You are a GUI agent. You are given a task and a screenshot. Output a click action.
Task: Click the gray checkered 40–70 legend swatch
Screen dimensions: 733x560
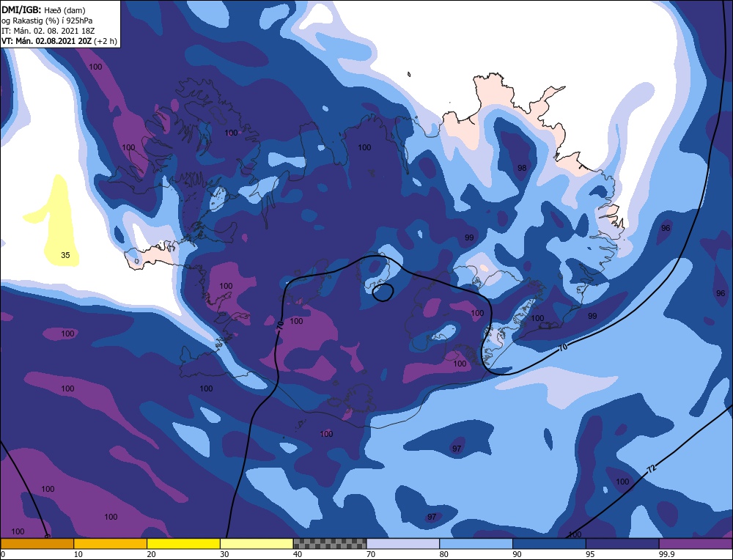point(330,543)
